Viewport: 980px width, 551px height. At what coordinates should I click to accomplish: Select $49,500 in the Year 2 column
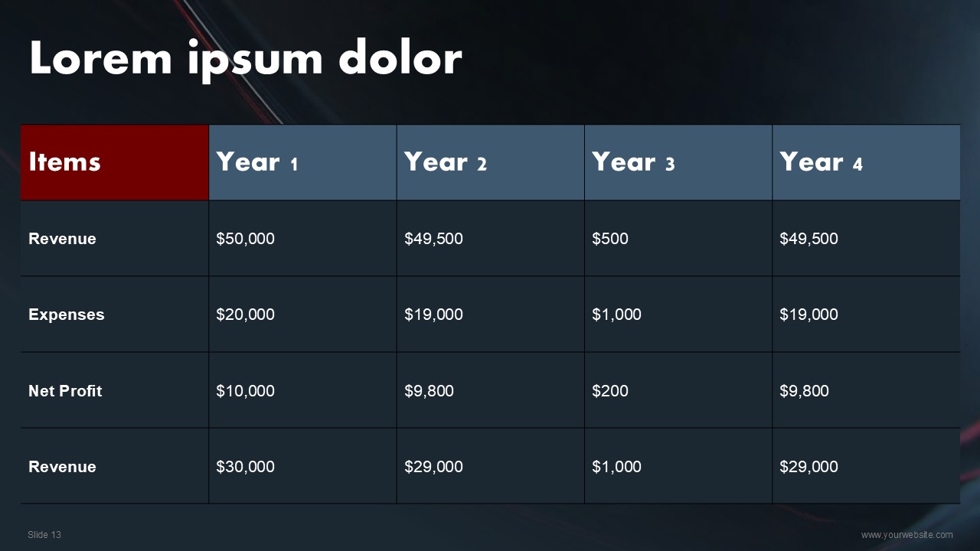pos(433,239)
